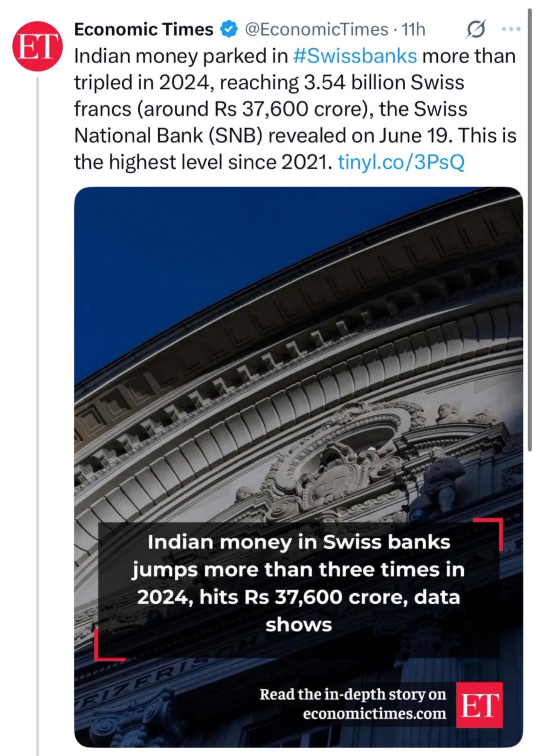Click the carved Swiss emblem on the building

[340, 476]
